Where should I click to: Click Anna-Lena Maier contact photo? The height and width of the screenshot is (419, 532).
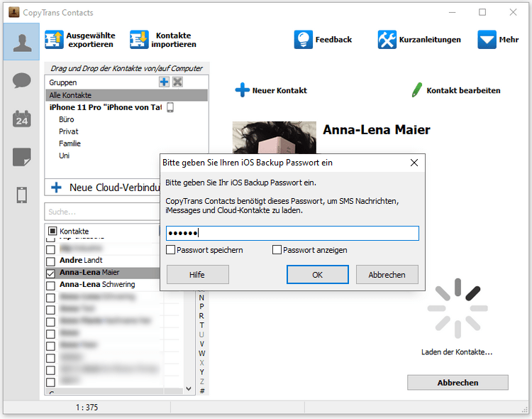pyautogui.click(x=274, y=137)
